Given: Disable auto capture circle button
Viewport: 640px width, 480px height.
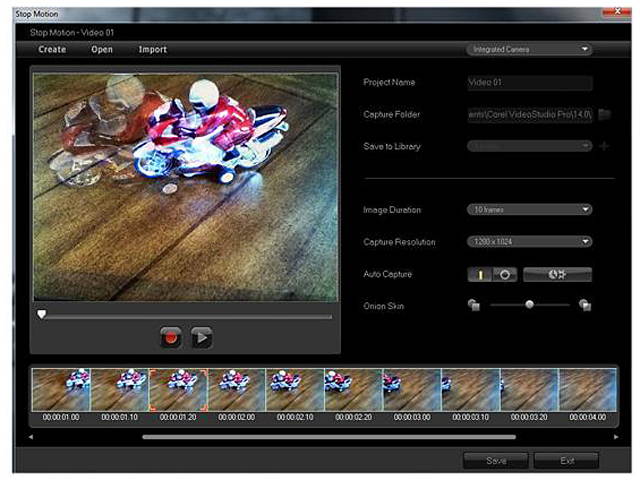Looking at the screenshot, I should coord(505,274).
